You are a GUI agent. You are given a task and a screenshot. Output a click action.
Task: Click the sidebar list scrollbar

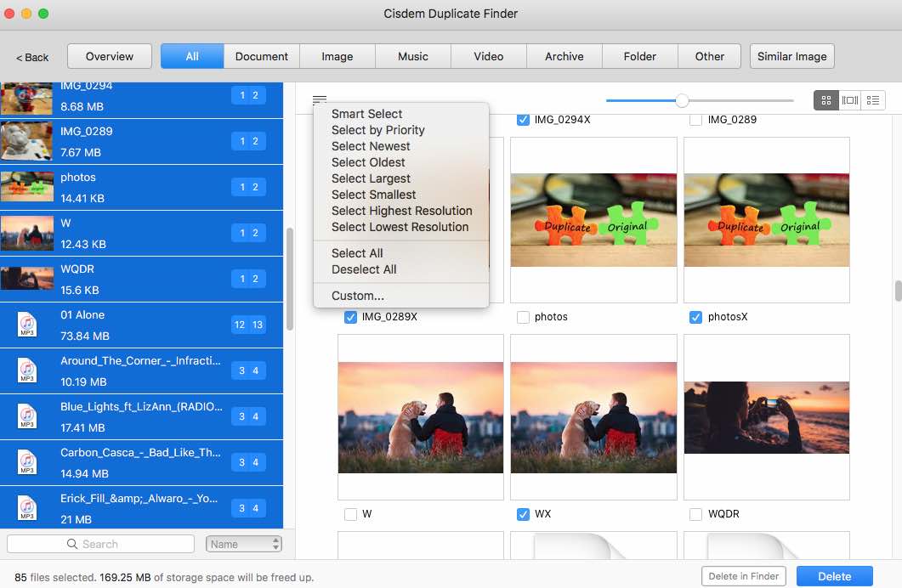pyautogui.click(x=290, y=279)
